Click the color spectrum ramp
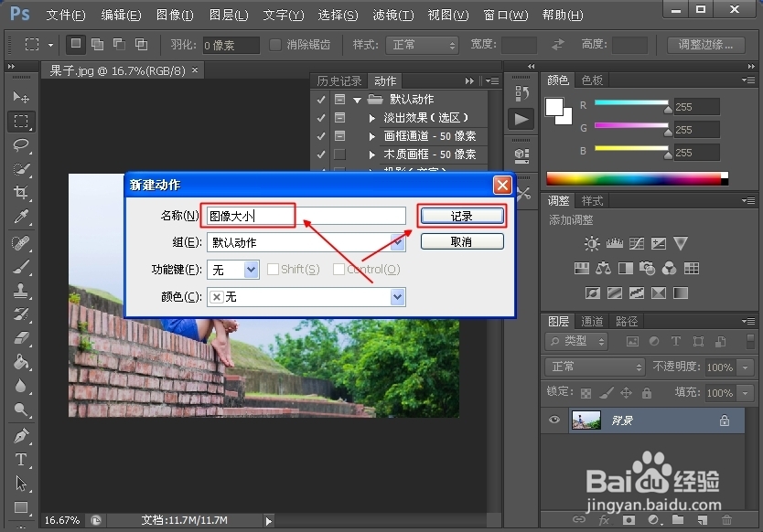This screenshot has height=532, width=763. point(637,178)
